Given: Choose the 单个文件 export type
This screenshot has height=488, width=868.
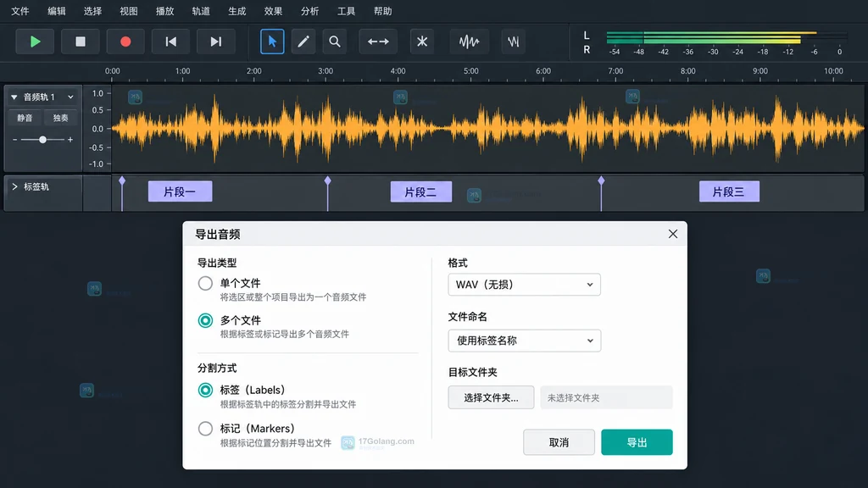Looking at the screenshot, I should tap(205, 283).
